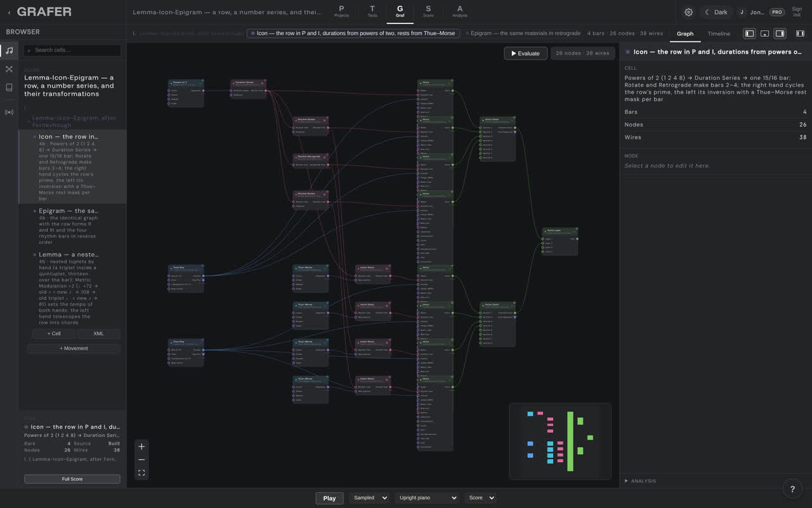The height and width of the screenshot is (508, 812).
Task: Open the Score dropdown in bottom bar
Action: pyautogui.click(x=480, y=498)
